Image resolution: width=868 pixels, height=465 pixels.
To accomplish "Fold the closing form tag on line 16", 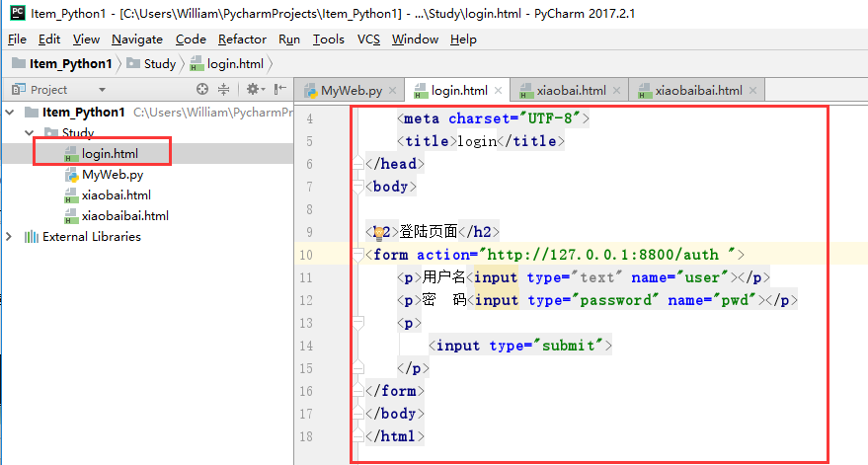I will [x=358, y=391].
